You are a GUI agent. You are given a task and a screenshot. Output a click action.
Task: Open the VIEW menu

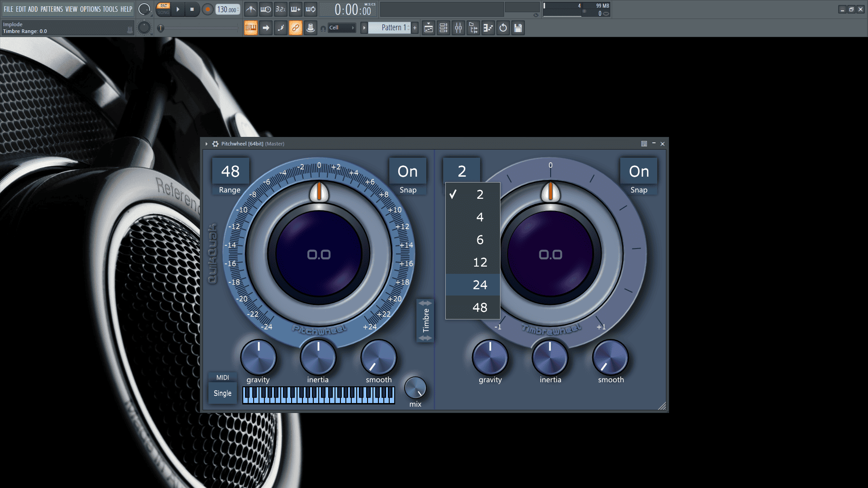(x=71, y=9)
